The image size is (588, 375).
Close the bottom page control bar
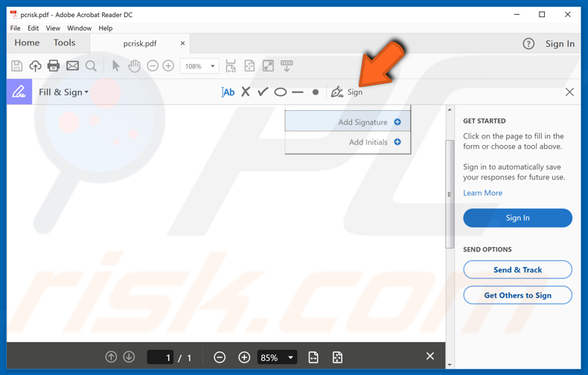click(430, 356)
